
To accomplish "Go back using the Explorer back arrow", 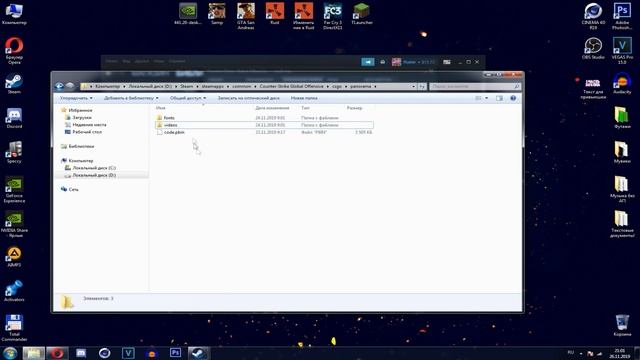I will (x=59, y=86).
